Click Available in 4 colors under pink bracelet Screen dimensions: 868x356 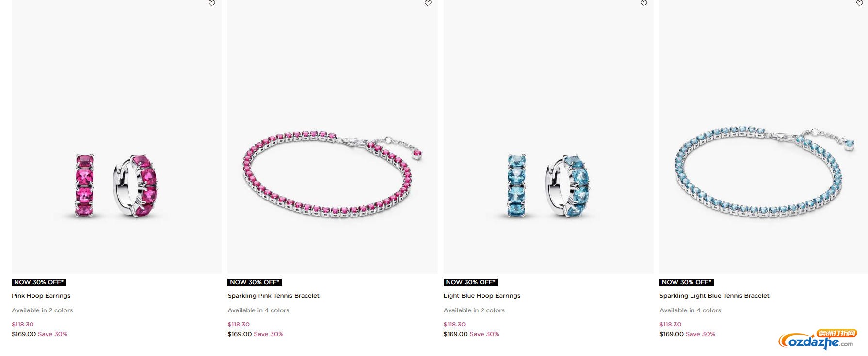point(258,310)
